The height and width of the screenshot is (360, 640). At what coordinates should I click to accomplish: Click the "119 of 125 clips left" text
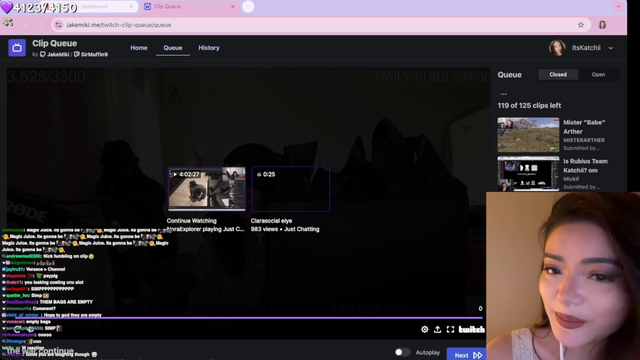(x=529, y=105)
